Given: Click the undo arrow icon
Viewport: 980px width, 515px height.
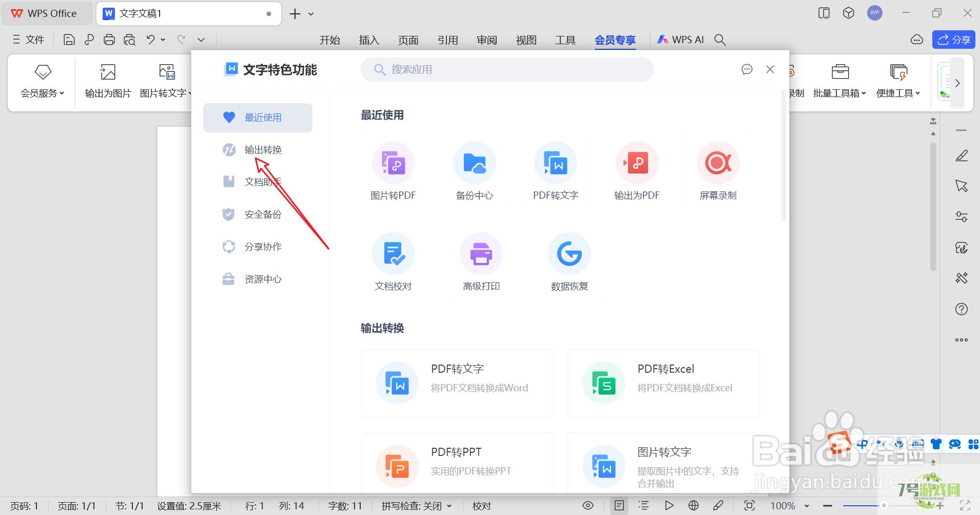Looking at the screenshot, I should 150,40.
